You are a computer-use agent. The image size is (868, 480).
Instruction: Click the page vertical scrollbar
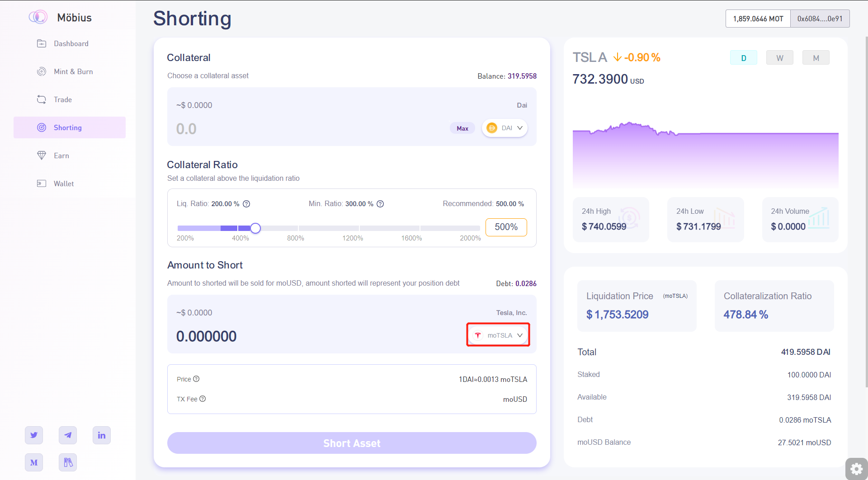866,212
